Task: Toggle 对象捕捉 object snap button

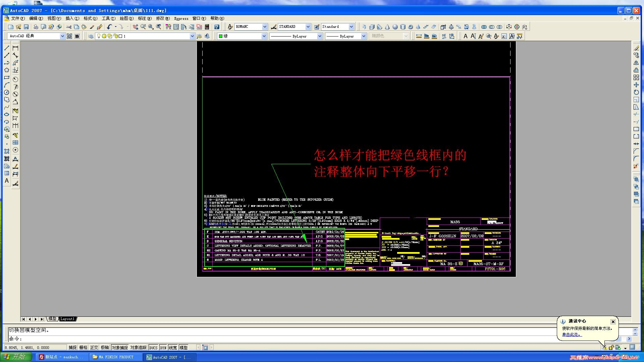Action: [x=120, y=348]
